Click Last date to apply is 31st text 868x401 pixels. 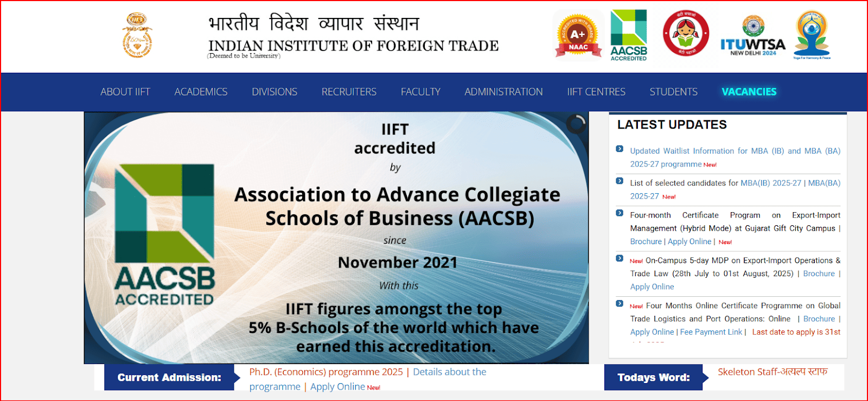point(796,332)
